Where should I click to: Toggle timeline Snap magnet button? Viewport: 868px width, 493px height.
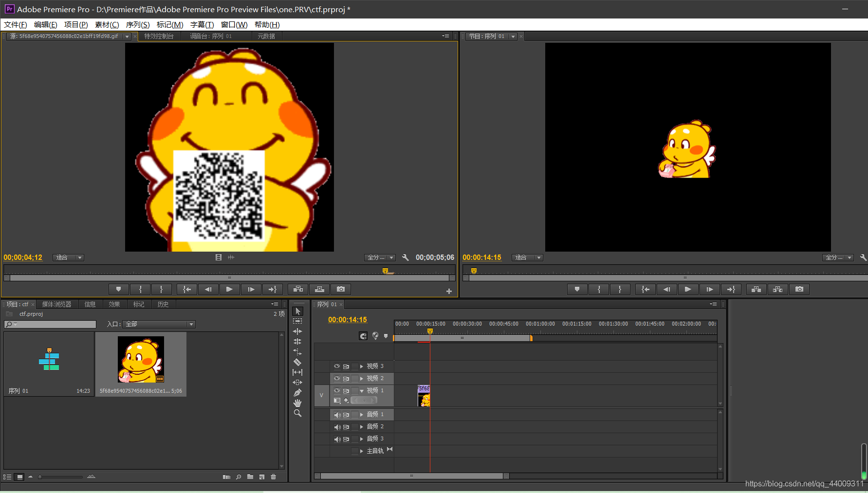tap(363, 336)
